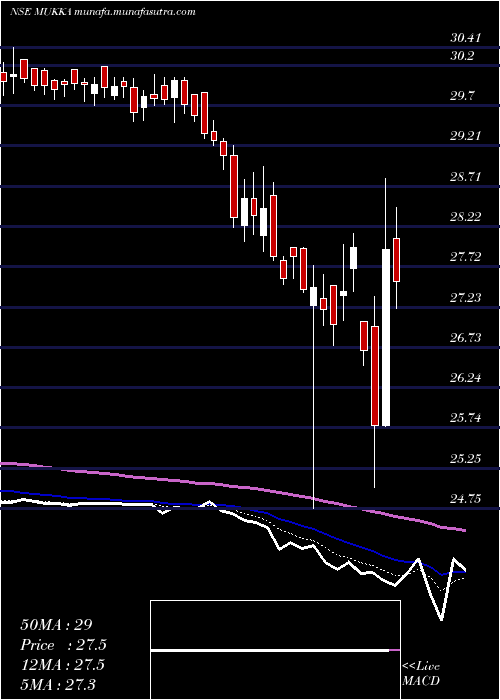Click the 29.21 price axis label

click(465, 136)
